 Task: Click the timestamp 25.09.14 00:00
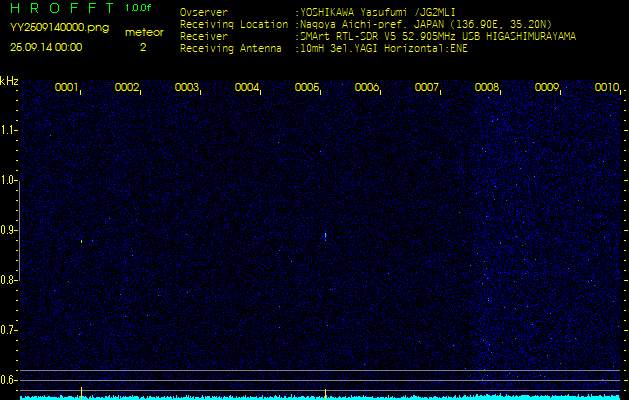pos(46,47)
